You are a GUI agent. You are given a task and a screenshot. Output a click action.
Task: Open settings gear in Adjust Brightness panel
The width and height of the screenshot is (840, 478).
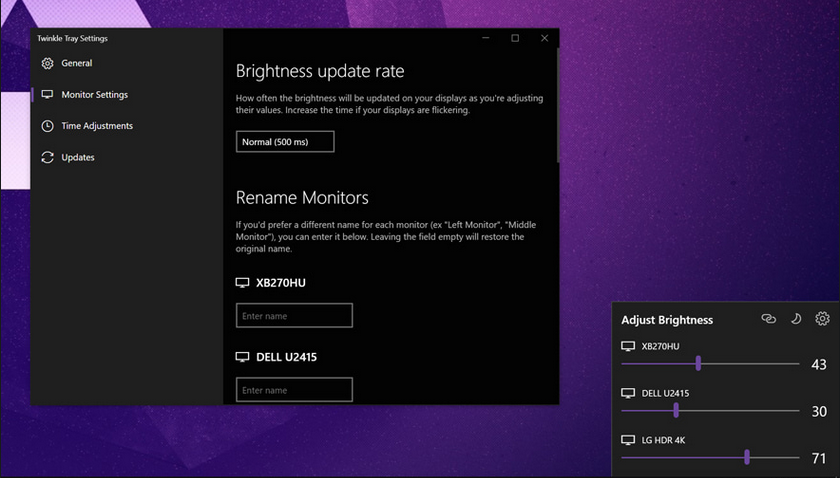[x=822, y=319]
